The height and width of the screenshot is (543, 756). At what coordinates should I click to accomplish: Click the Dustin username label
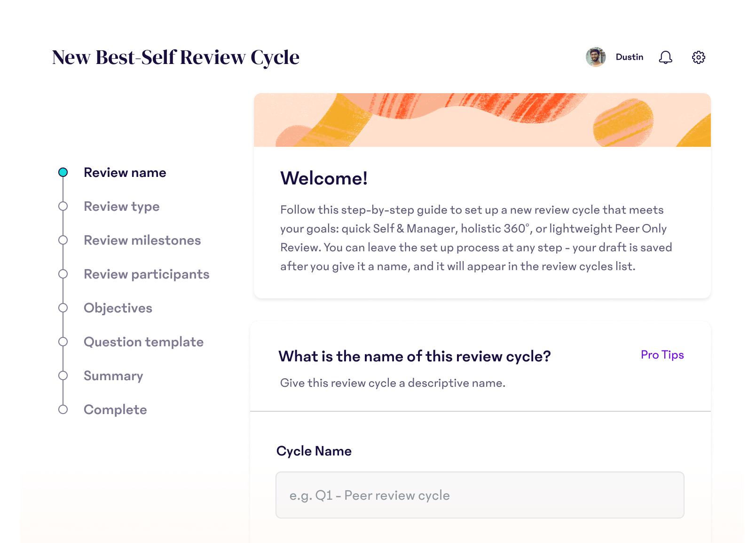630,57
